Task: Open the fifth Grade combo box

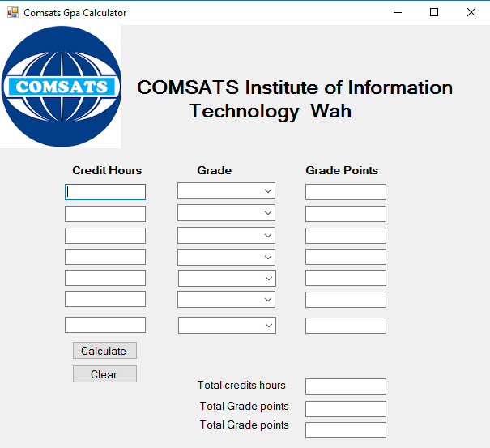Action: point(228,278)
